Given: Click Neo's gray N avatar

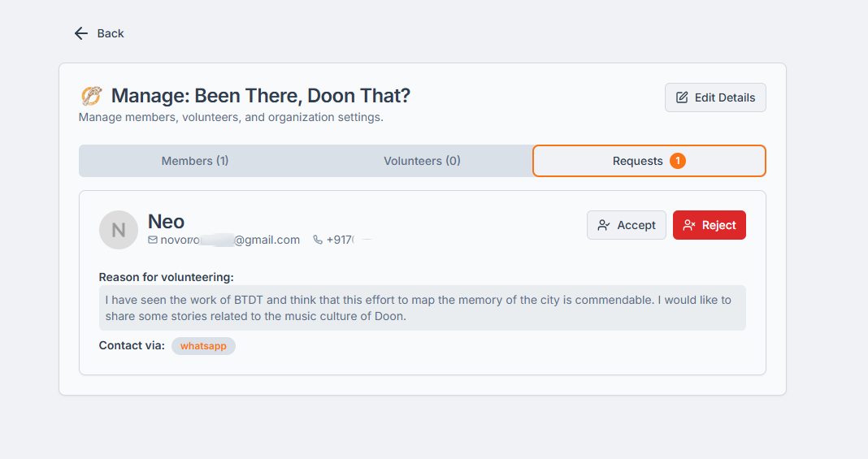Looking at the screenshot, I should point(119,229).
